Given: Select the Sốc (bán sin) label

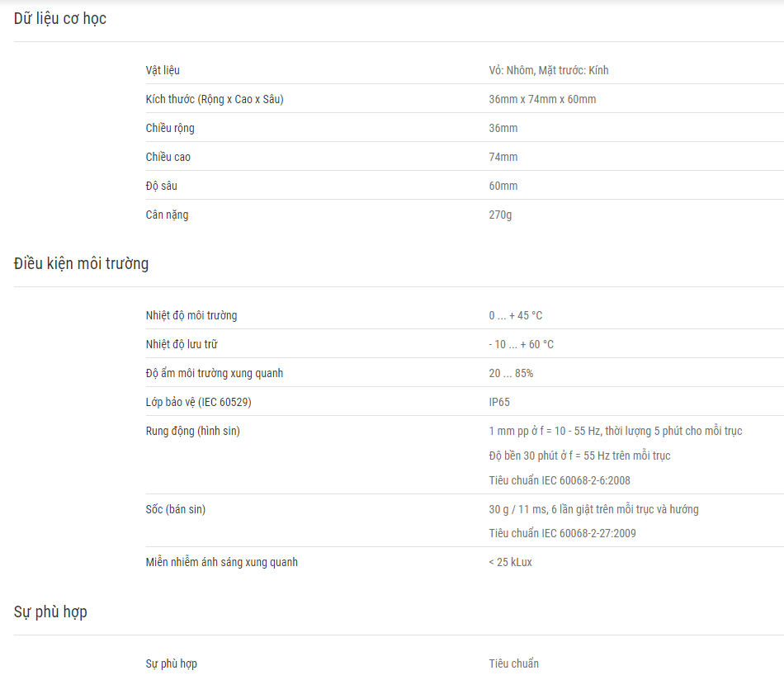Looking at the screenshot, I should (176, 509).
